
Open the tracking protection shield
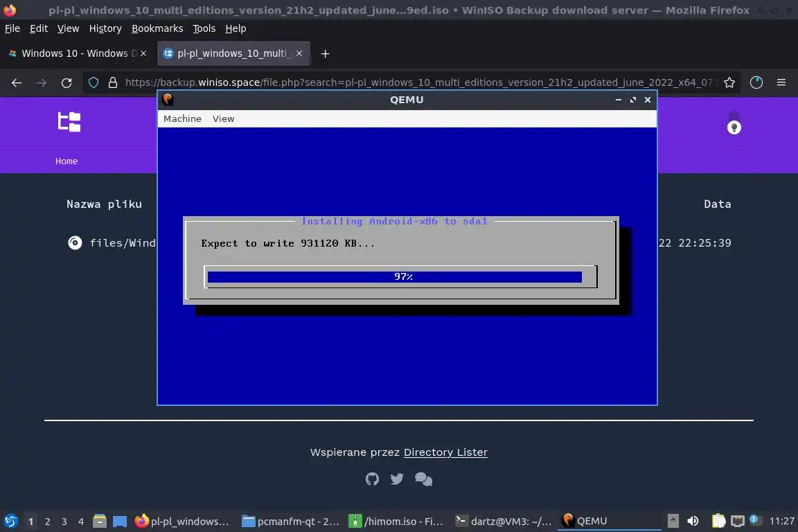[94, 82]
